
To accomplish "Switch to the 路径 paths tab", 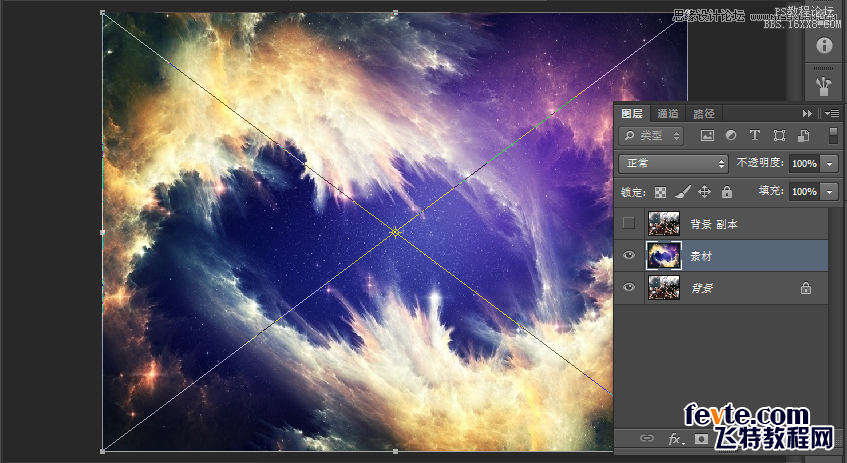I will (704, 114).
